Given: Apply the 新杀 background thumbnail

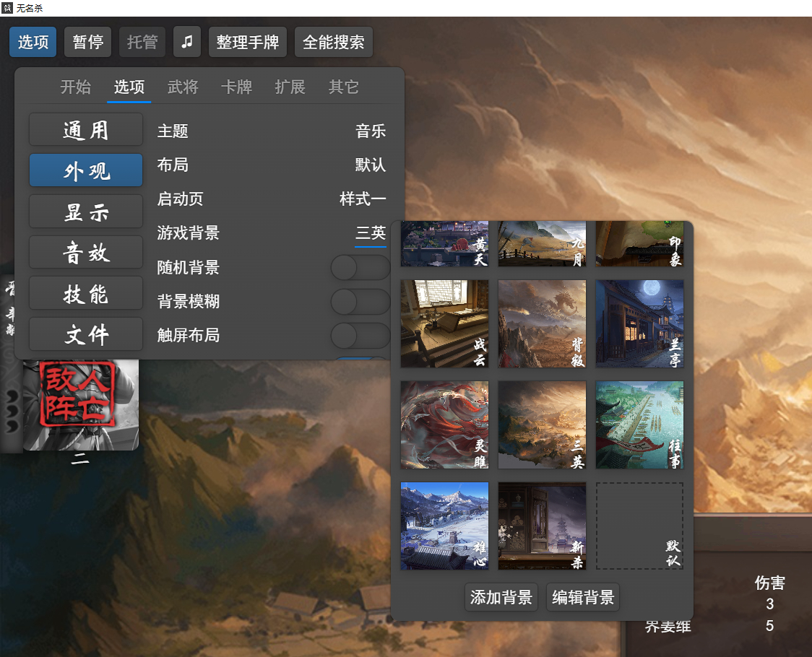Looking at the screenshot, I should (543, 526).
